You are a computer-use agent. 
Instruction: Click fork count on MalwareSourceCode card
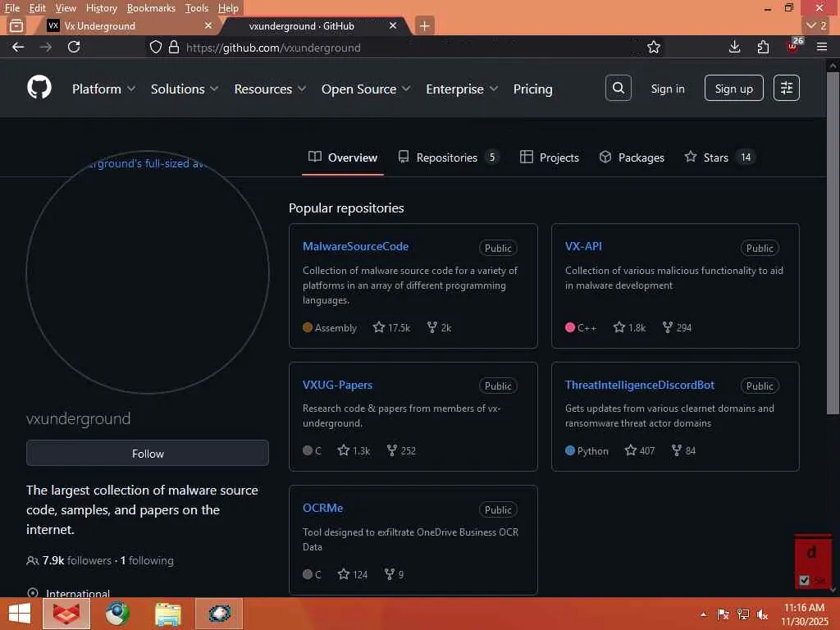click(x=440, y=327)
